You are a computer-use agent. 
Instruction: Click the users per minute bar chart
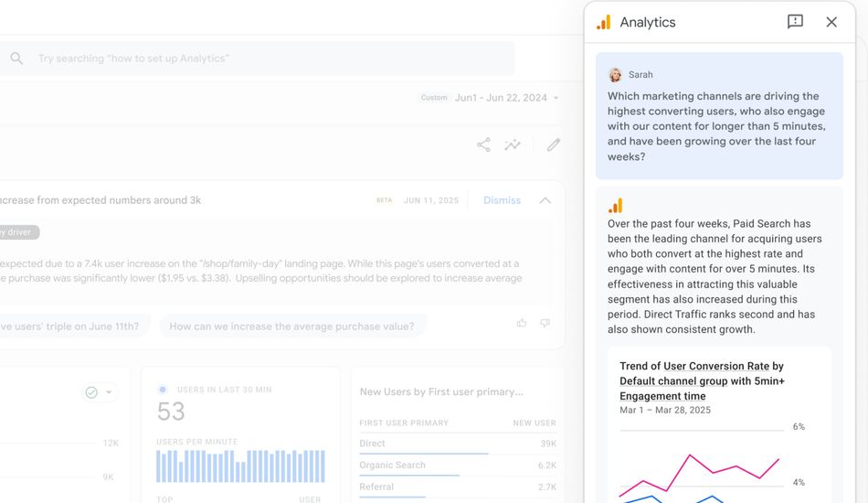[241, 466]
